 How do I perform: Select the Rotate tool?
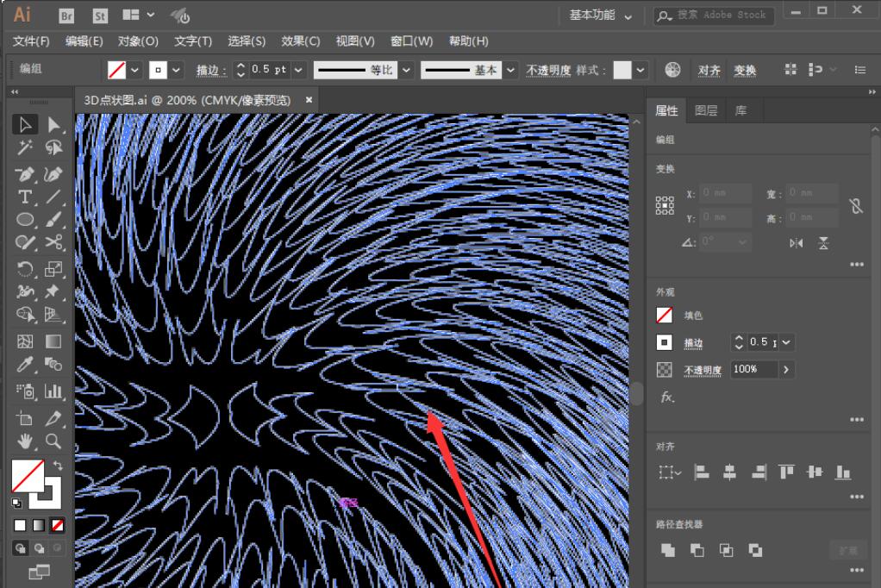click(x=25, y=269)
